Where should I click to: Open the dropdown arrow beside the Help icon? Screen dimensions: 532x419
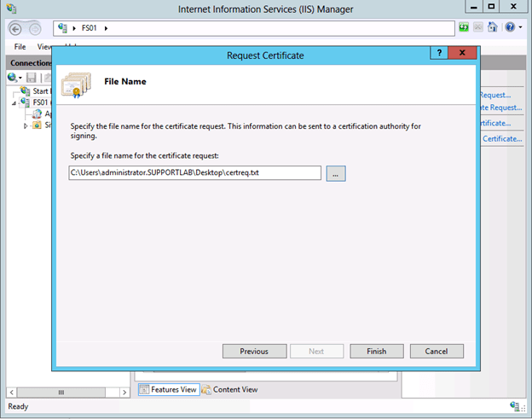(520, 27)
